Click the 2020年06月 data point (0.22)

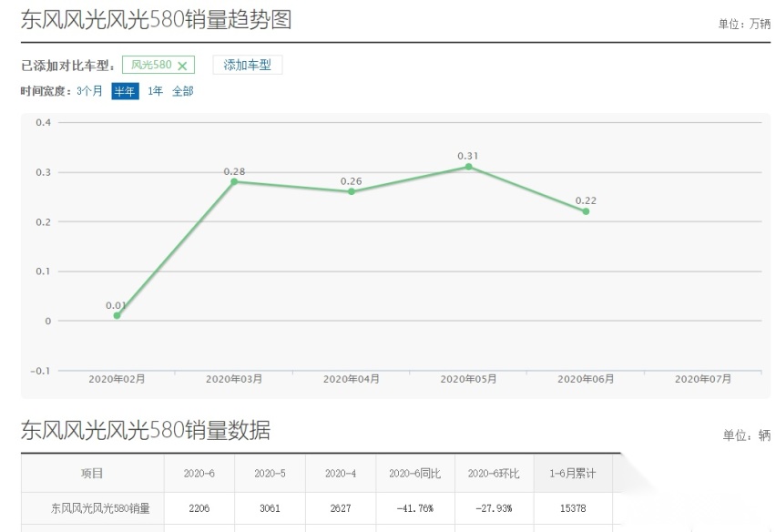[586, 211]
